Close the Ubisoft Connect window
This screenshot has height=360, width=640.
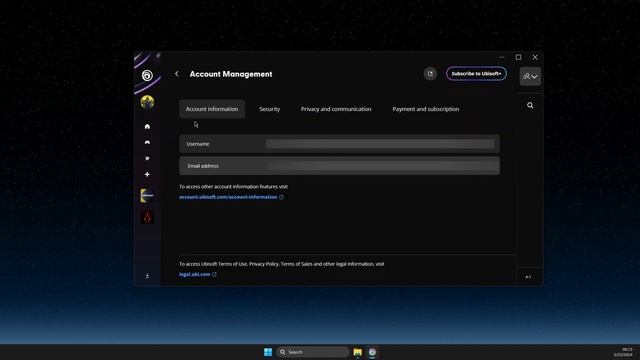[535, 57]
